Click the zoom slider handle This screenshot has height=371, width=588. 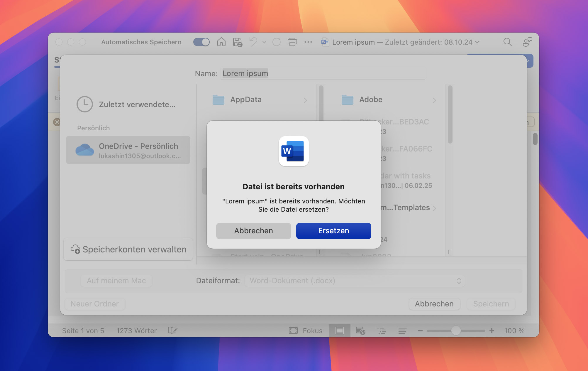455,331
